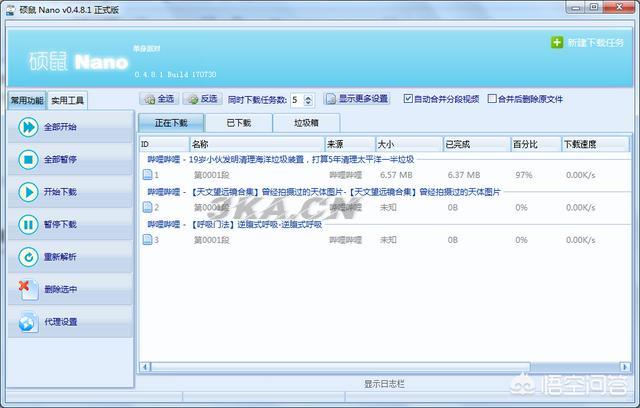Click 第0001段 in task row 3

211,240
